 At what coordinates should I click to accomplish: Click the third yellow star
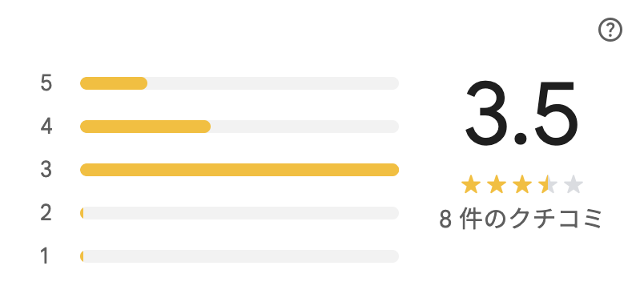point(522,184)
